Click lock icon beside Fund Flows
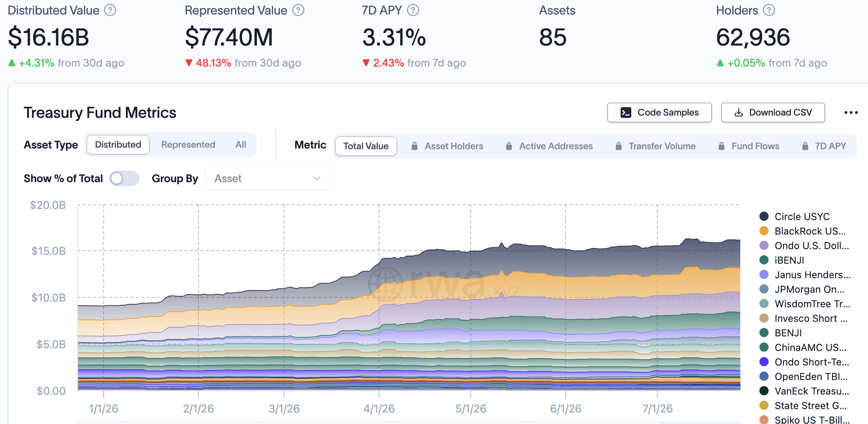The width and height of the screenshot is (868, 424). click(722, 146)
